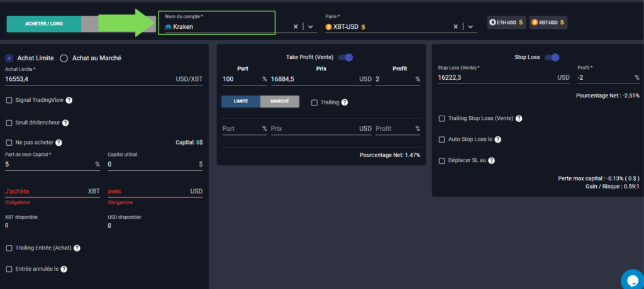Check the Auto Stop Loss le checkbox
This screenshot has width=644, height=289.
click(442, 139)
